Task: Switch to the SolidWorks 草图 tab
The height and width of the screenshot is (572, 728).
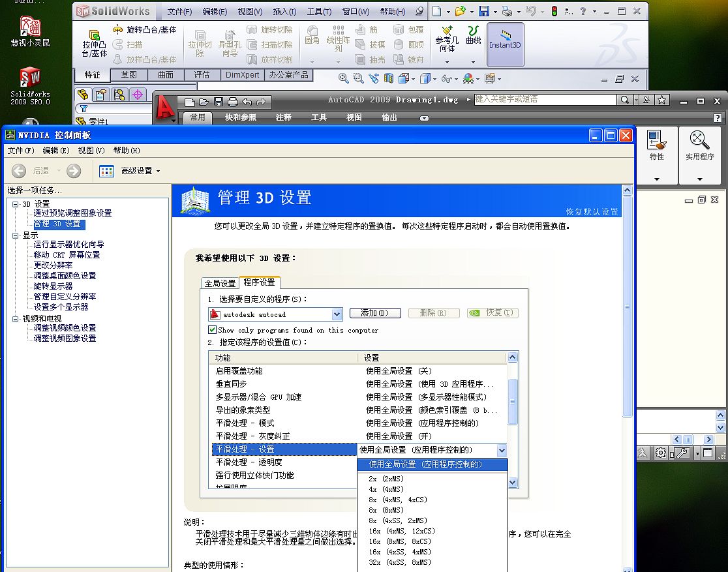Action: coord(129,75)
